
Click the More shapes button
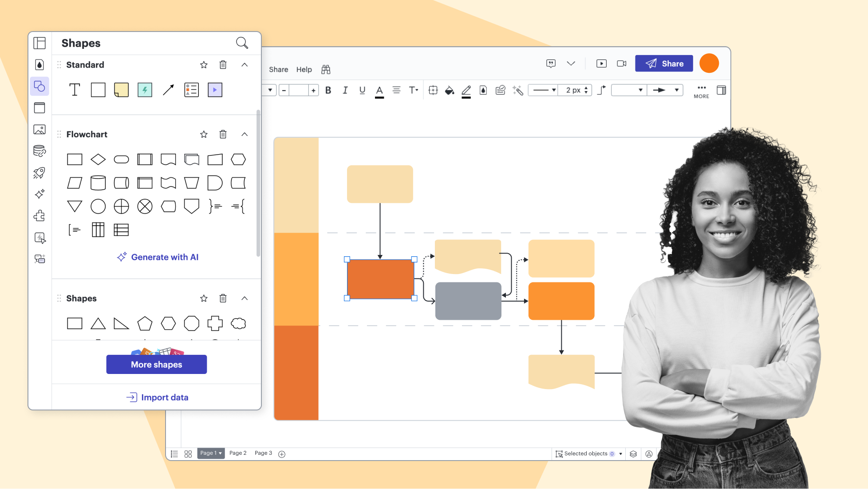coord(157,364)
